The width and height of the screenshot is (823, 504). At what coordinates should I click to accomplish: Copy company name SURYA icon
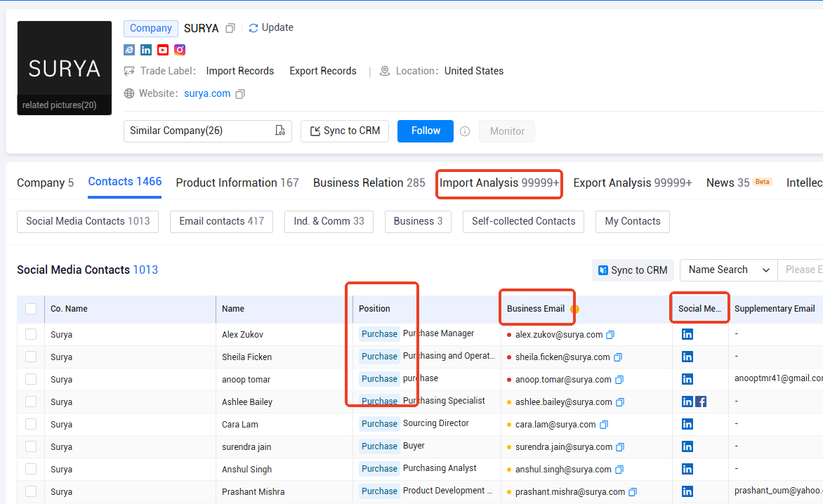(230, 28)
